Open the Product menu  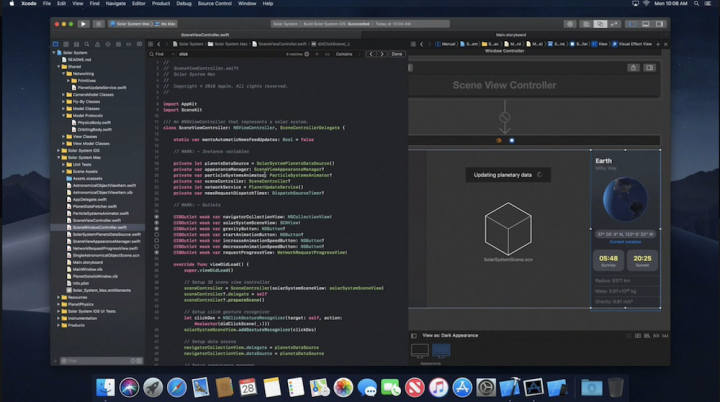pyautogui.click(x=161, y=3)
